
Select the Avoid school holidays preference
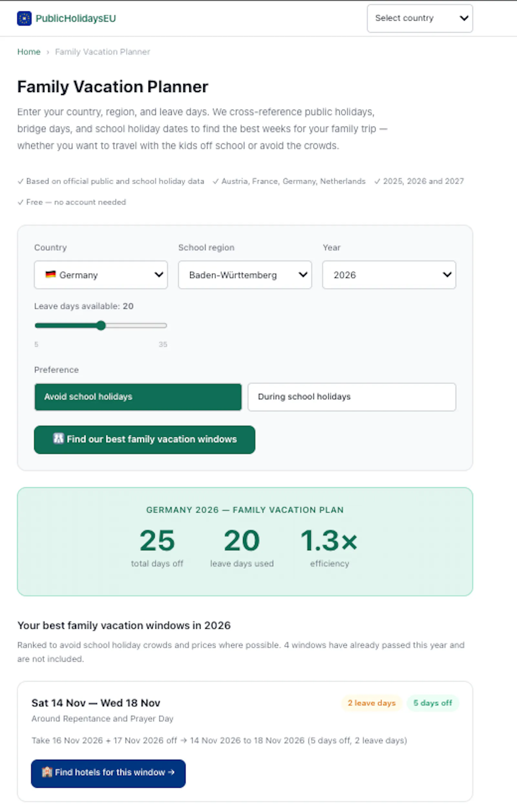coord(138,397)
